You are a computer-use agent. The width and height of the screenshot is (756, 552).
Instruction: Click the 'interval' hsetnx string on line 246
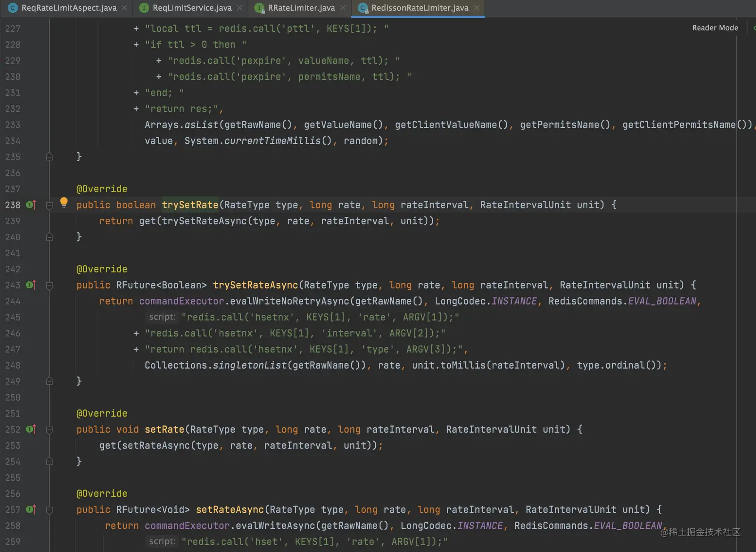click(295, 333)
